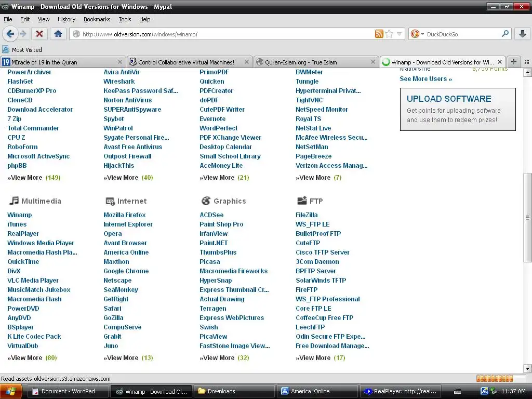Image resolution: width=532 pixels, height=399 pixels.
Task: Open a new tab with plus button
Action: pos(514,62)
